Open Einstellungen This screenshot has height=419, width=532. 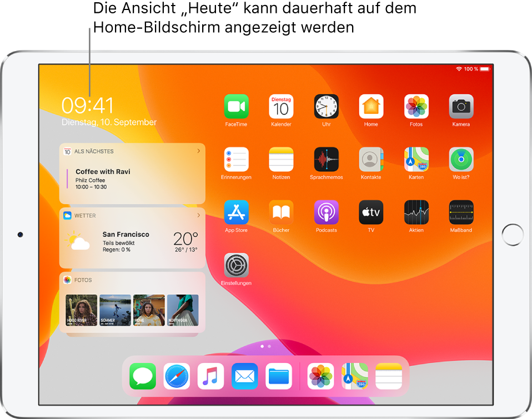236,264
